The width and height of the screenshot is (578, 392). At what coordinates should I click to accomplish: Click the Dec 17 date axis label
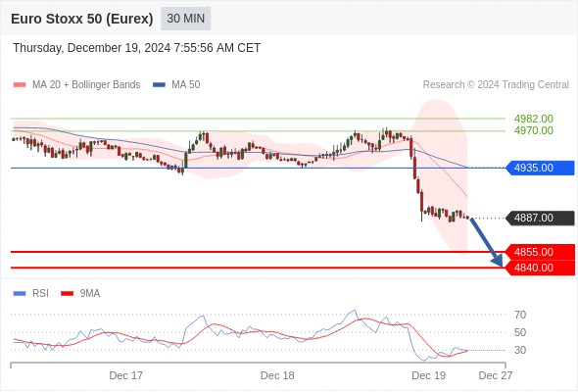(126, 375)
